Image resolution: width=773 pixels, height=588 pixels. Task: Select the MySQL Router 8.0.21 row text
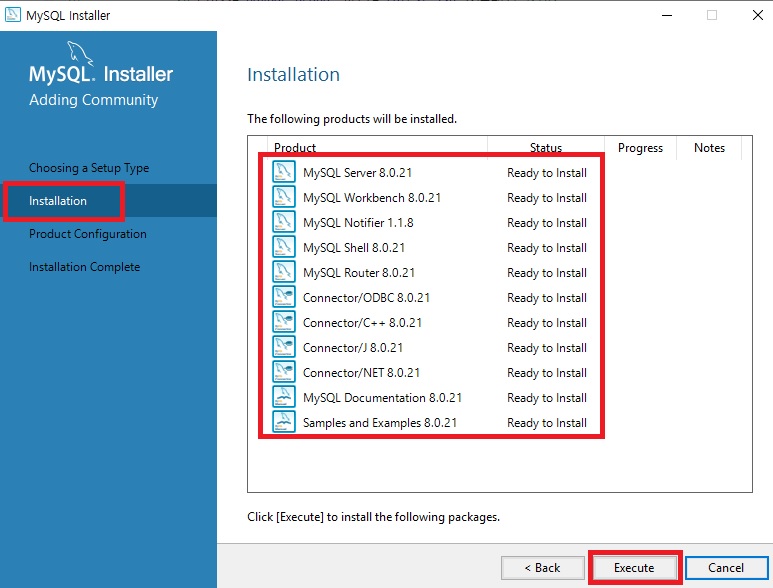pyautogui.click(x=359, y=273)
